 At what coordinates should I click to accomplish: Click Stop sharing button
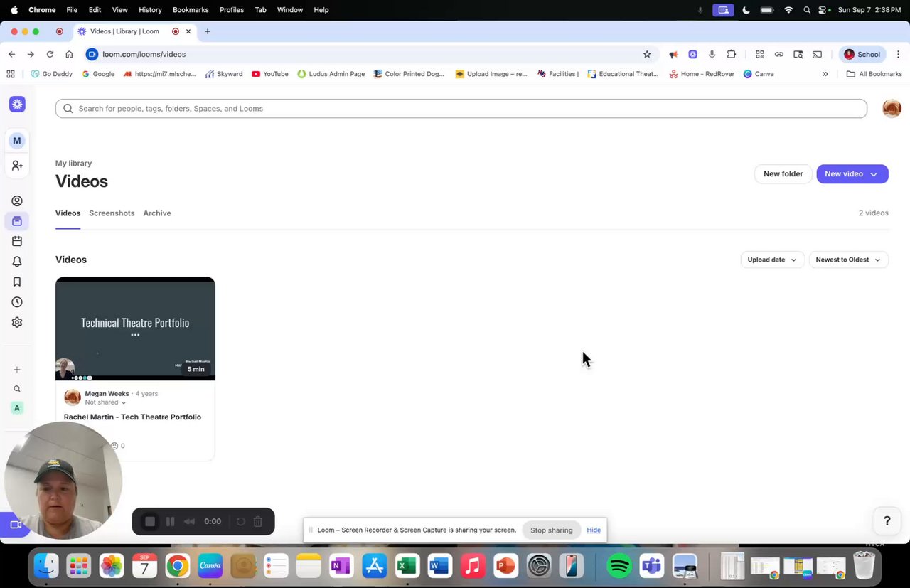point(551,530)
